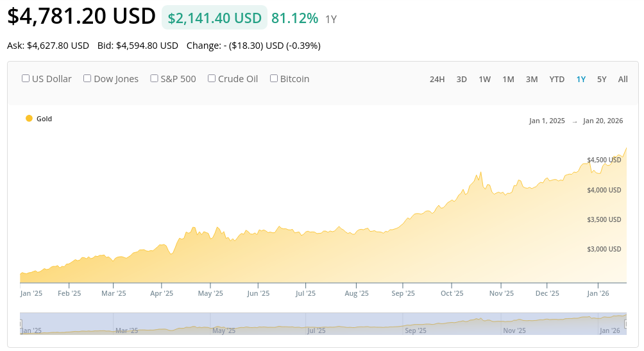Click the chart navigator range slider
Screen dimensions: 644x351
(321, 323)
